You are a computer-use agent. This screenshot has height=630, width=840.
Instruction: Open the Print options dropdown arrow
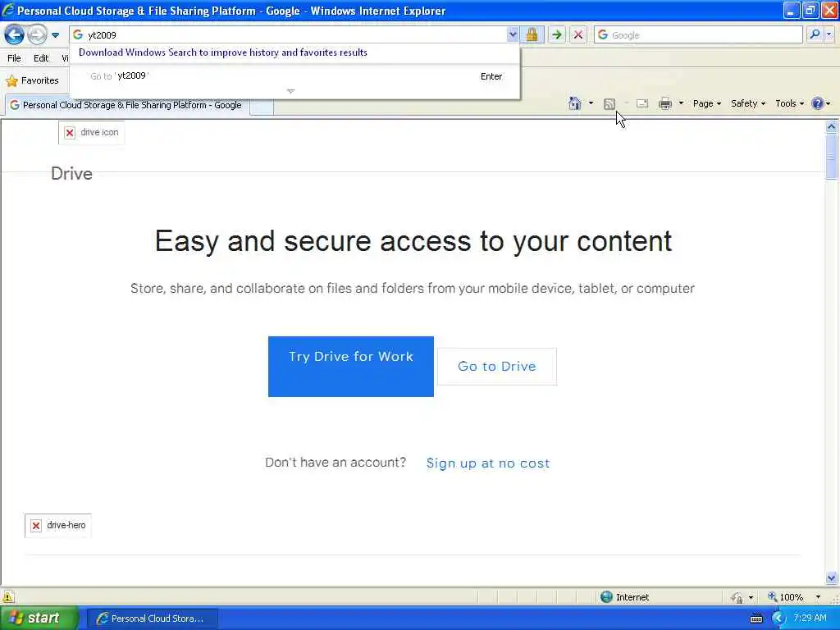[x=681, y=103]
